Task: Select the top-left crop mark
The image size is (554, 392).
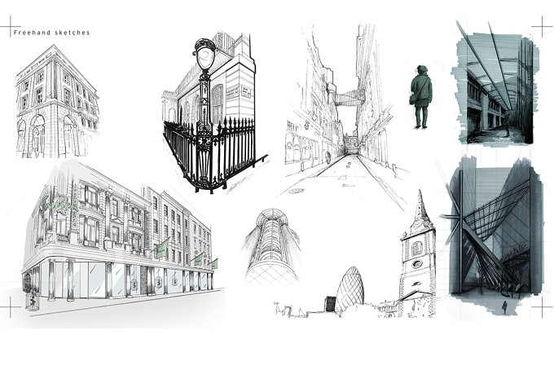Action: (x=11, y=27)
